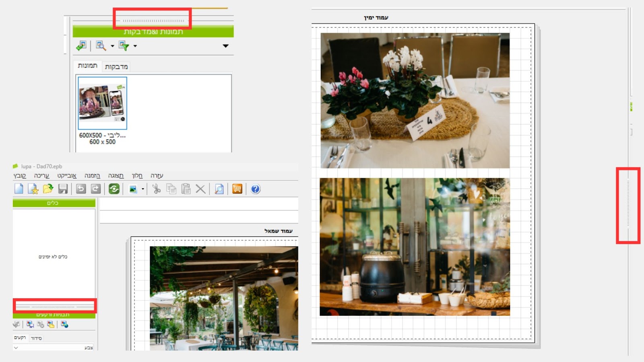The image size is (644, 362).
Task: Open the image search dropdown arrow in photos panel
Action: pos(112,46)
